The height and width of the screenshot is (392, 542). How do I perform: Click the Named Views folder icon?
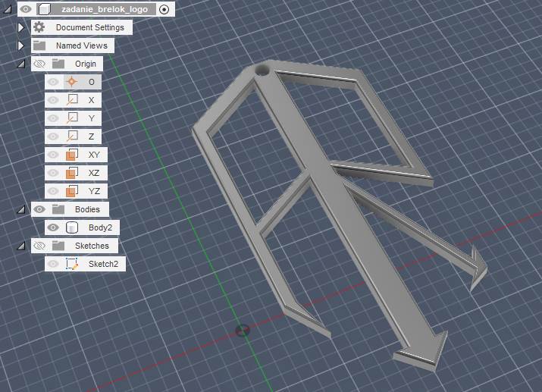pos(39,45)
